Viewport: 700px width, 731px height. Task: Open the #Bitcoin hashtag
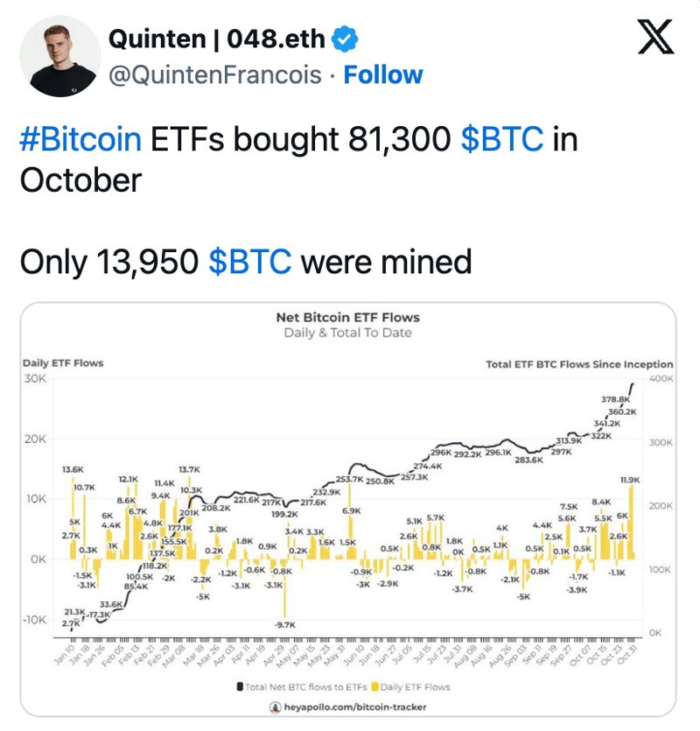tap(80, 139)
